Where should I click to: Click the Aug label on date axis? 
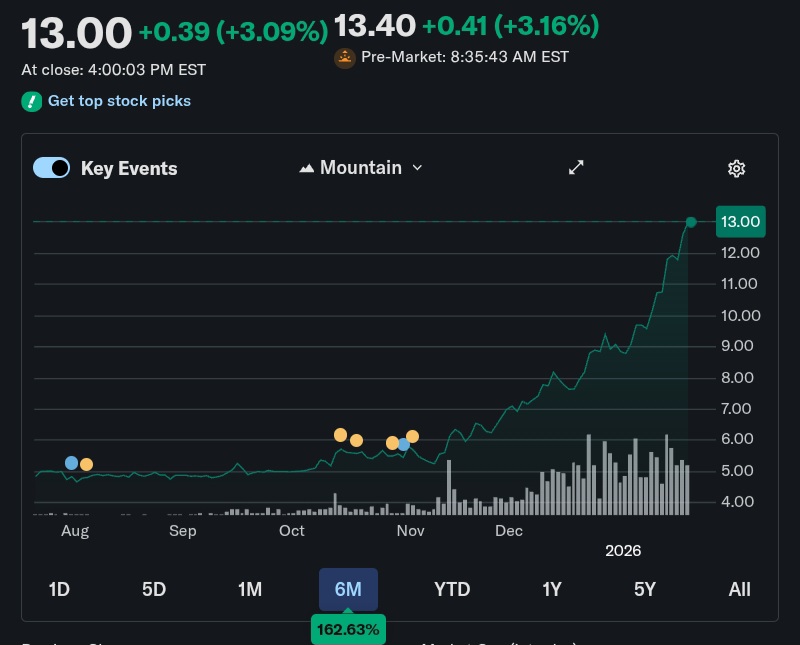tap(75, 531)
